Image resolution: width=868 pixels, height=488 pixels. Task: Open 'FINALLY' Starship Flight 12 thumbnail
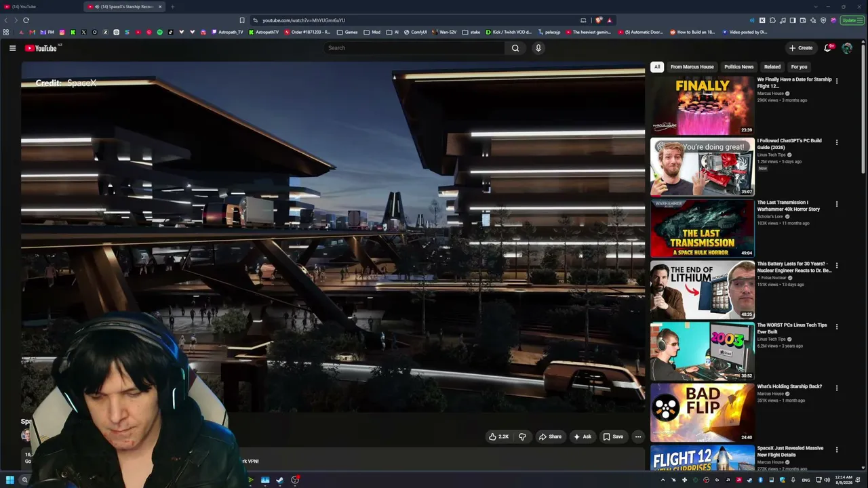[702, 105]
